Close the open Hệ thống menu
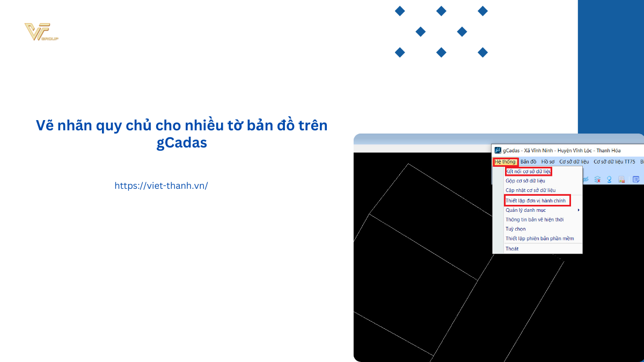The image size is (644, 362). point(505,161)
